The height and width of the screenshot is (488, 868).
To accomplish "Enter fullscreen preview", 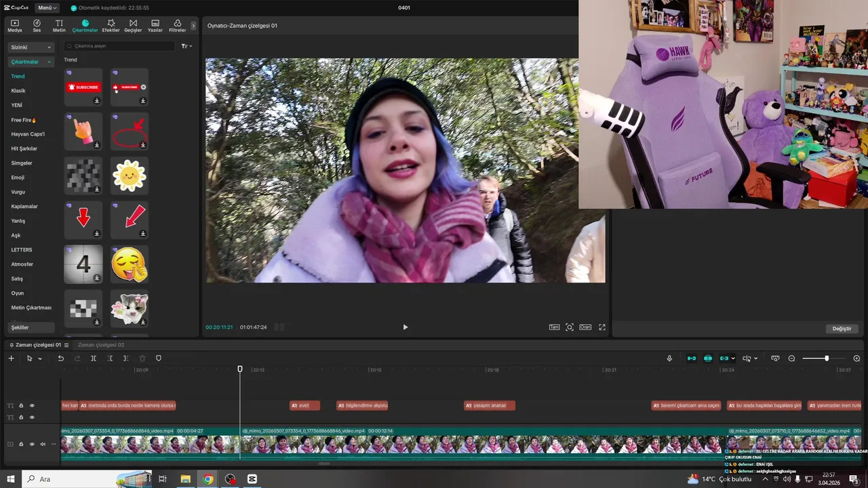I will [x=601, y=327].
